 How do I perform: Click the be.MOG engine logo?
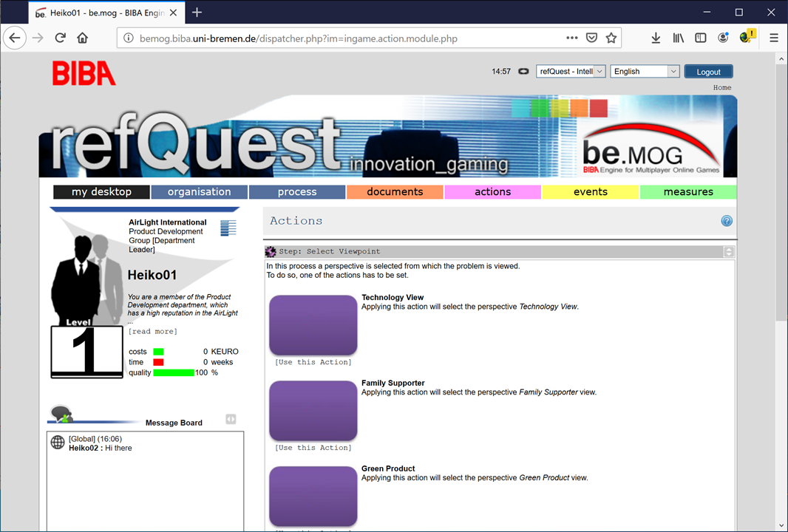(x=652, y=149)
